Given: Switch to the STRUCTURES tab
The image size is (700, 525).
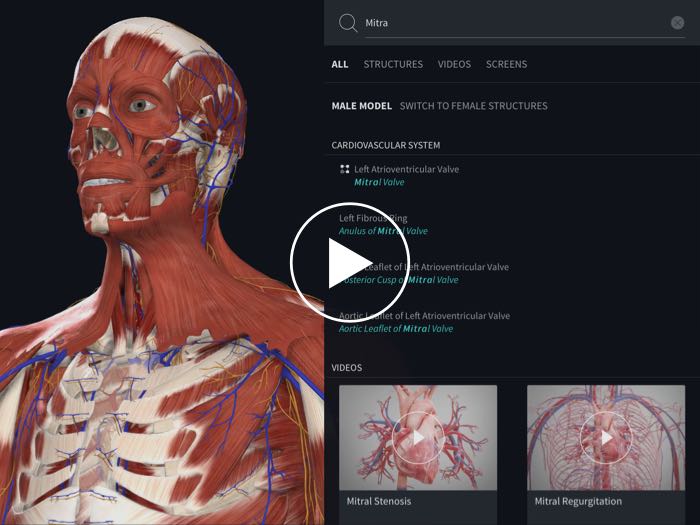Looking at the screenshot, I should coord(393,64).
